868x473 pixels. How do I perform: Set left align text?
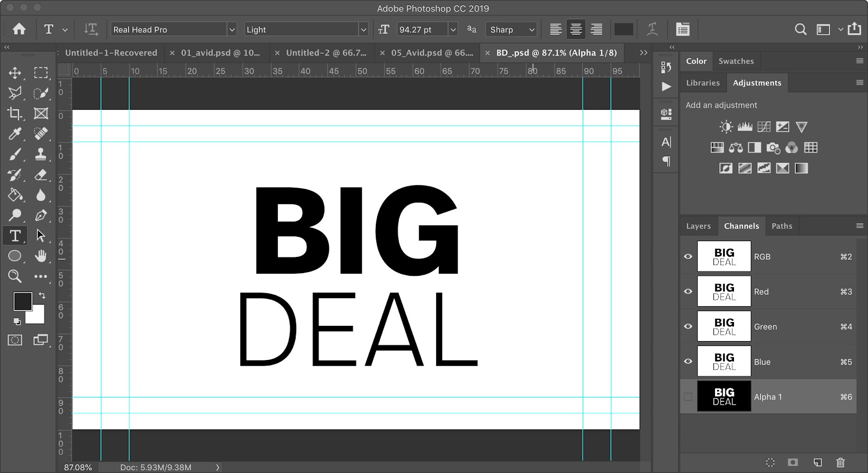pyautogui.click(x=556, y=29)
